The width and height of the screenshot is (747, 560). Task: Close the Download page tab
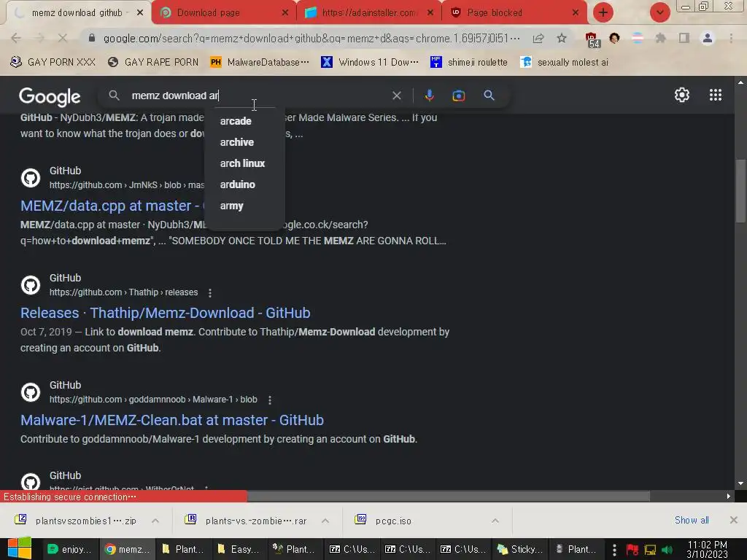285,13
